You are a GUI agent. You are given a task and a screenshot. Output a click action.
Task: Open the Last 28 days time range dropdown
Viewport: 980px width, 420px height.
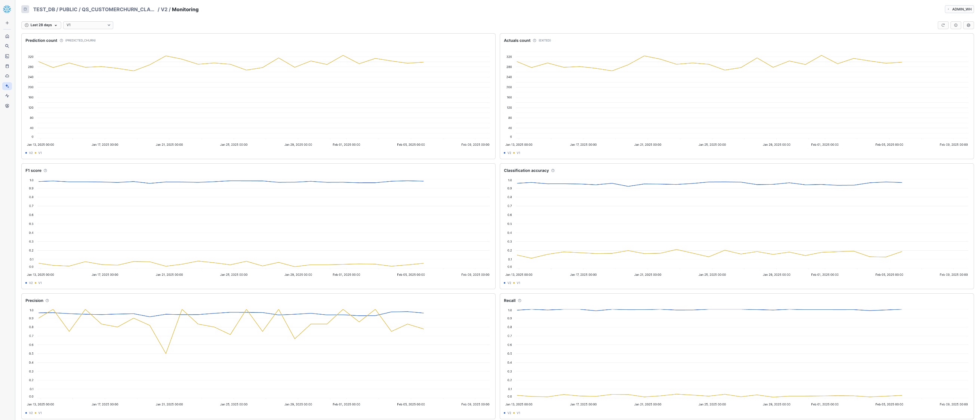(40, 25)
